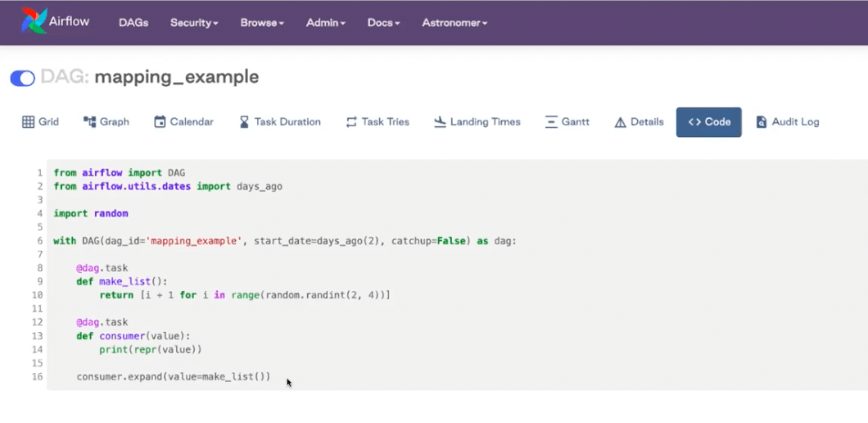Open the Docs dropdown menu
Screen dimensions: 868x423
383,23
